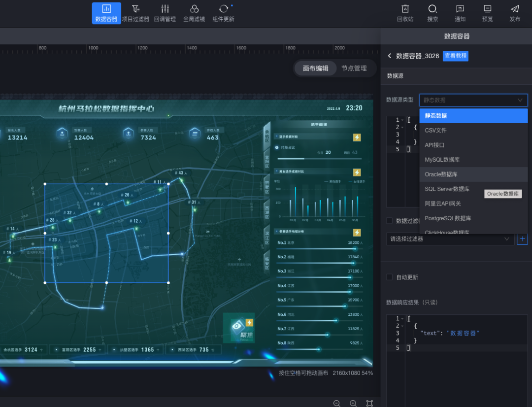Fold line 2 in response result editor

point(402,326)
